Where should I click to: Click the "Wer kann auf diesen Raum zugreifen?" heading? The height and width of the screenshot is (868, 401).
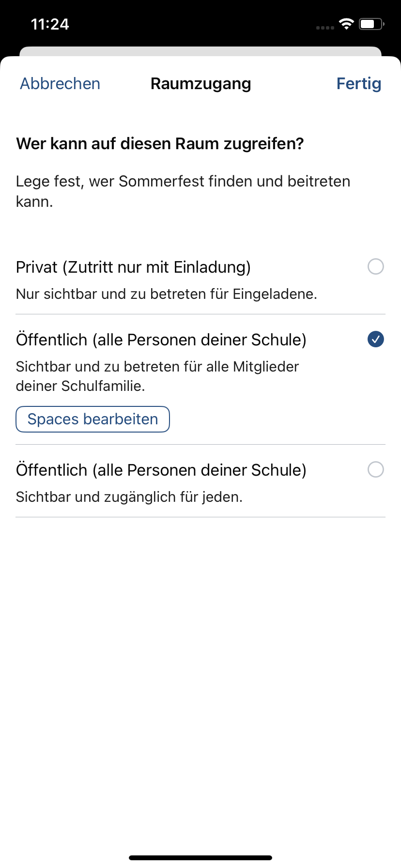[x=160, y=144]
